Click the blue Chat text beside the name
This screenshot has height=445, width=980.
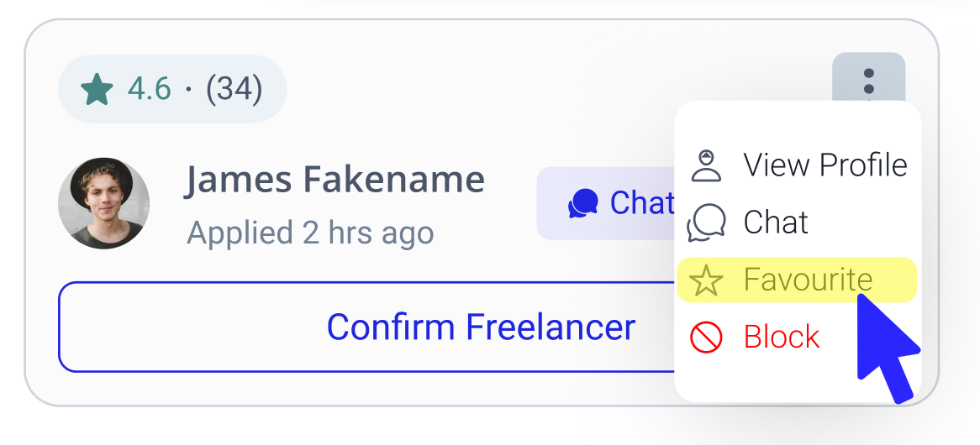(642, 203)
